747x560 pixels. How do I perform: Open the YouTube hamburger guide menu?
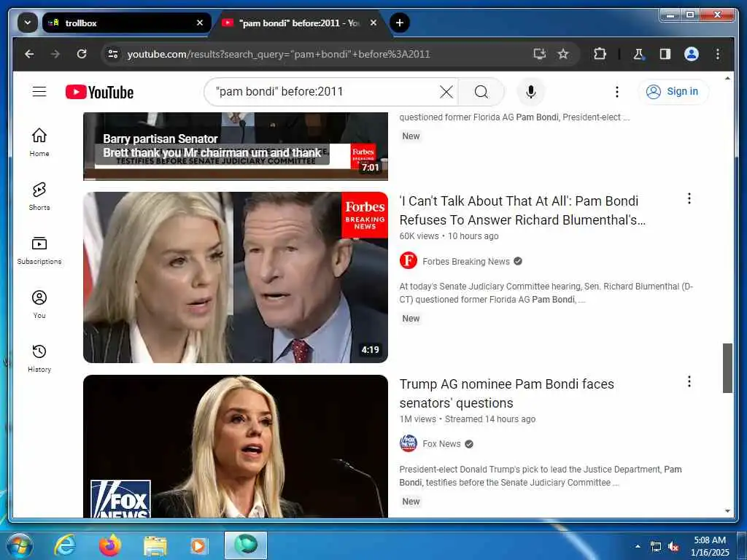tap(39, 91)
